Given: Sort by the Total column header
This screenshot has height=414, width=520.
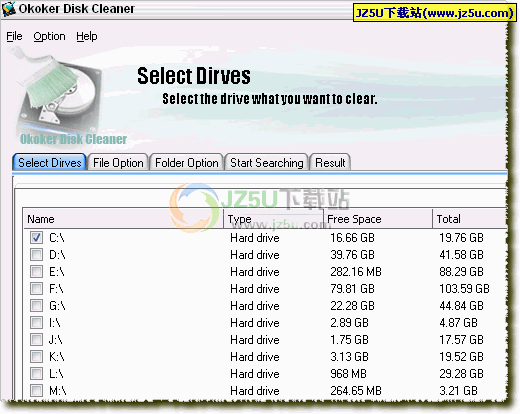Looking at the screenshot, I should pyautogui.click(x=470, y=219).
